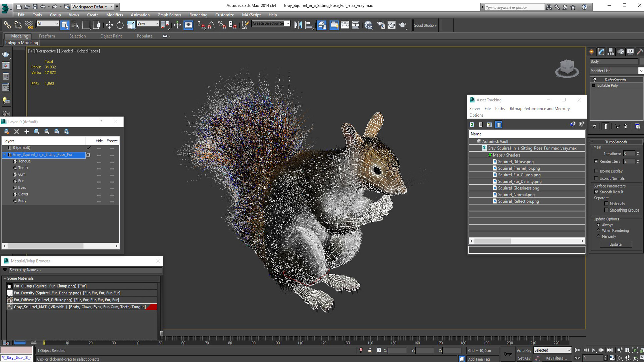Select When Rendering update option
644x362 pixels.
pos(598,231)
